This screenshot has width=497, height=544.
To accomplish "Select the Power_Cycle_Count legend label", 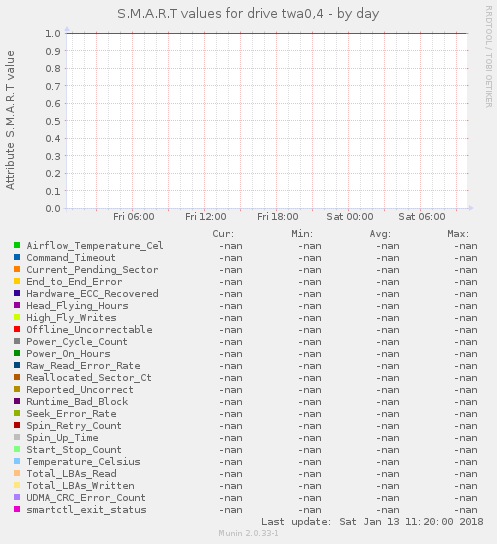I will pyautogui.click(x=77, y=342).
